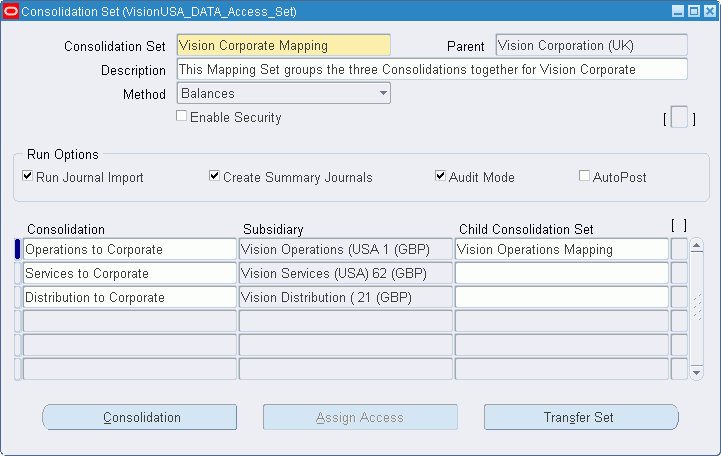Click the Transfer Set button

tap(581, 417)
